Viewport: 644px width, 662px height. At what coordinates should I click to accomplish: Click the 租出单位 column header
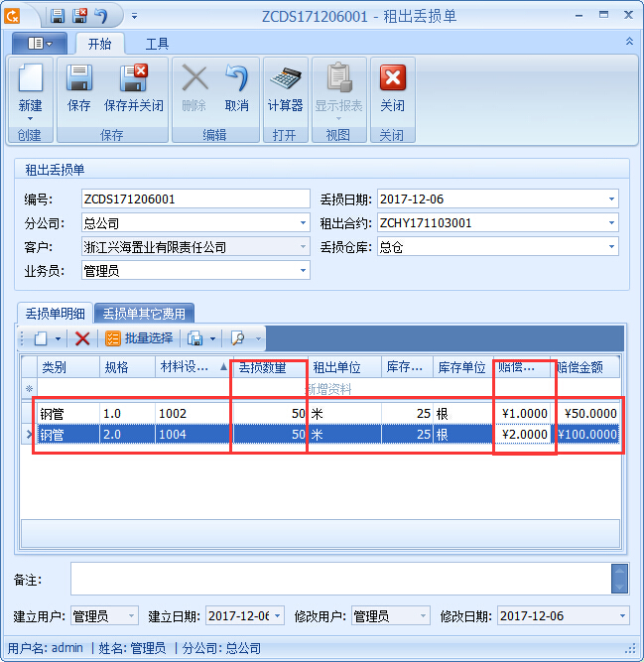point(345,367)
